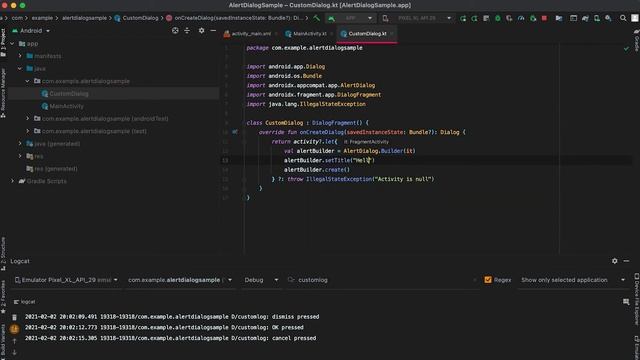Image resolution: width=640 pixels, height=360 pixels.
Task: Click log line 'cancel pressed'
Action: (x=171, y=338)
